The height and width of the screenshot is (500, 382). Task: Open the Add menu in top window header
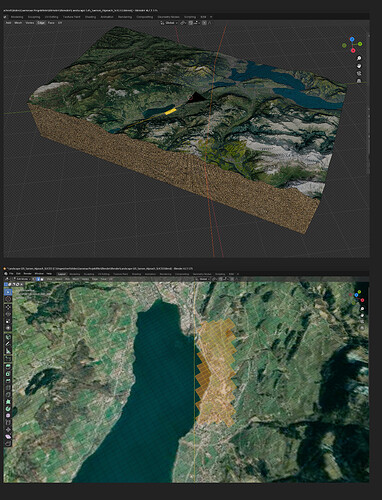pos(8,23)
